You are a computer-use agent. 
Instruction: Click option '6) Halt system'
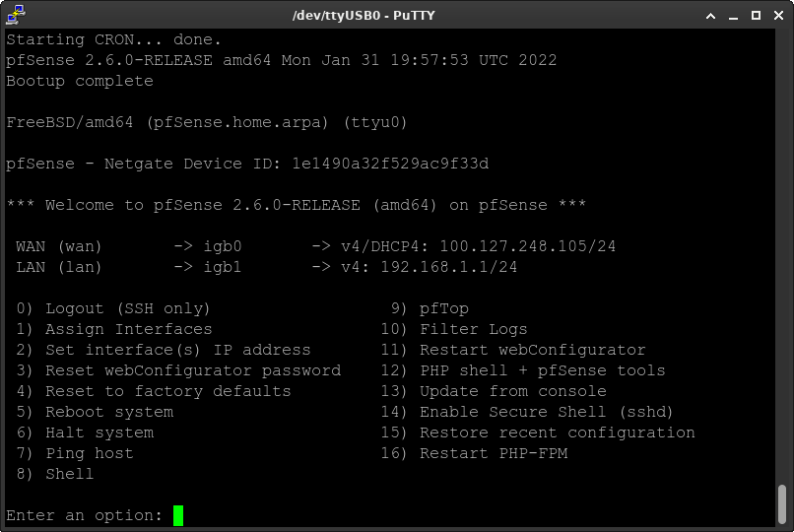point(85,432)
